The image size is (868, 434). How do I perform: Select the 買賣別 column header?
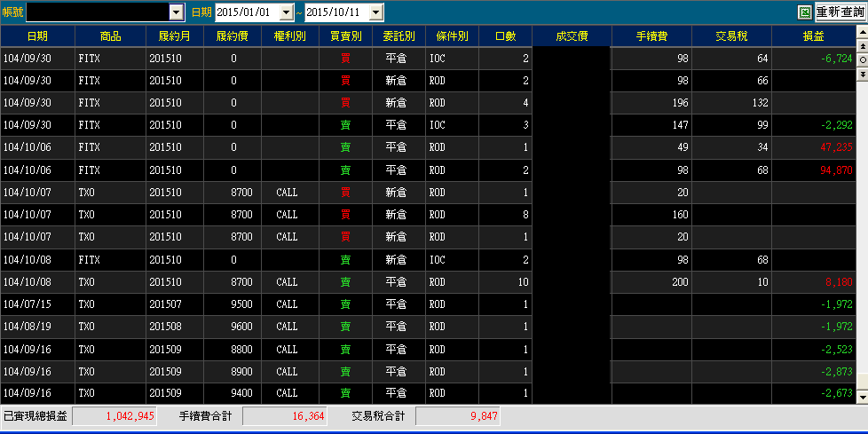(346, 36)
